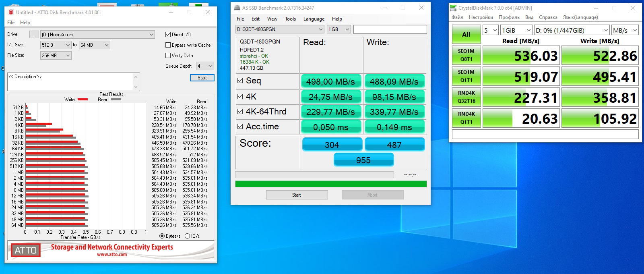
Task: Click CrystalDiskMark read value 536.03
Action: (520, 56)
